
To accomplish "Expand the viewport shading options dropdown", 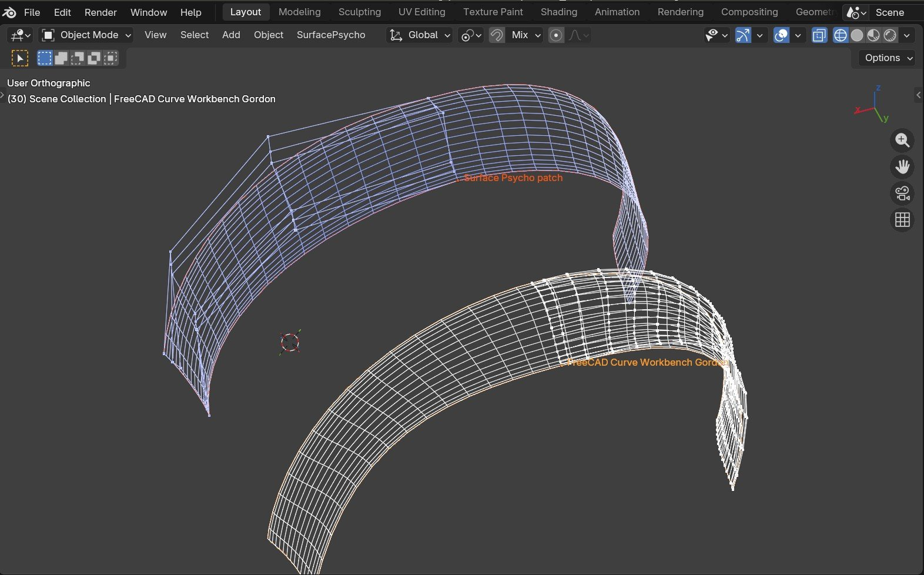I will click(907, 35).
